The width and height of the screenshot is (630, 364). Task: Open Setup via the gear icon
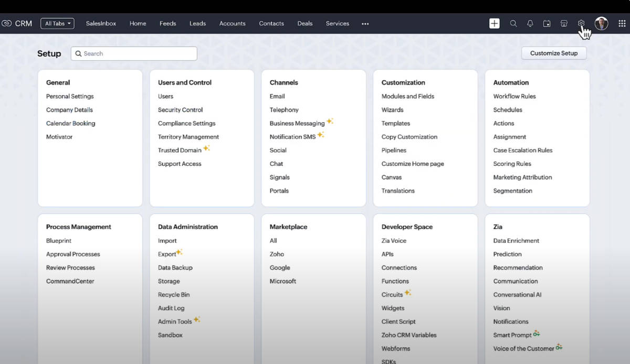tap(581, 23)
